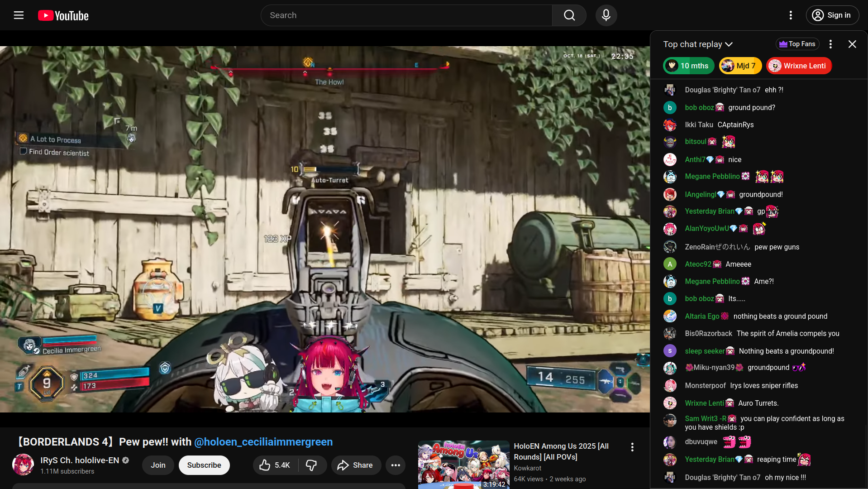
Task: Click bob oboz's name on 'Its.....' message
Action: click(x=699, y=298)
